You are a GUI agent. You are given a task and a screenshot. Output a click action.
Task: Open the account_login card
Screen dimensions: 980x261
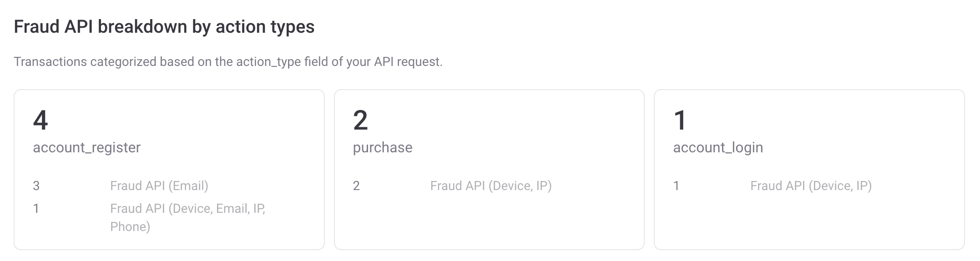pos(809,170)
